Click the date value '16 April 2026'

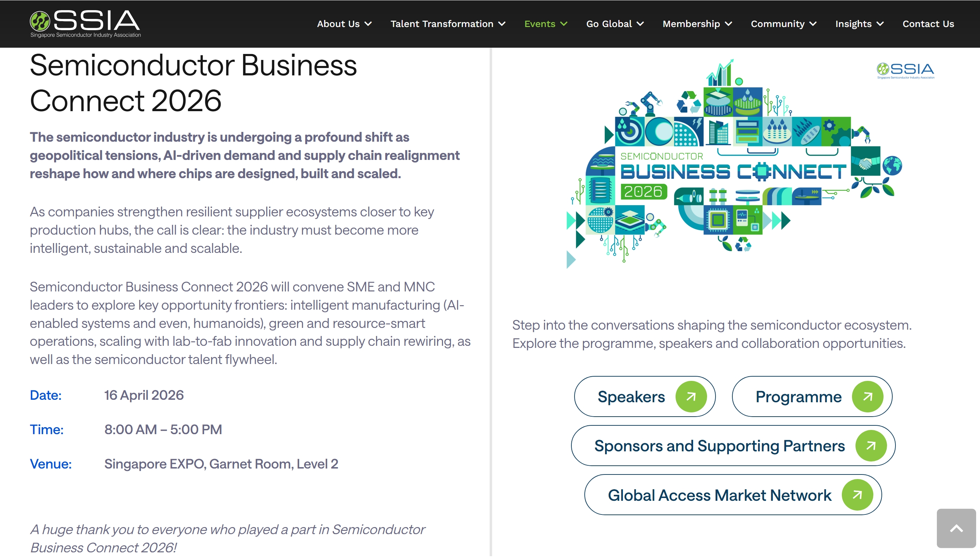pos(144,396)
